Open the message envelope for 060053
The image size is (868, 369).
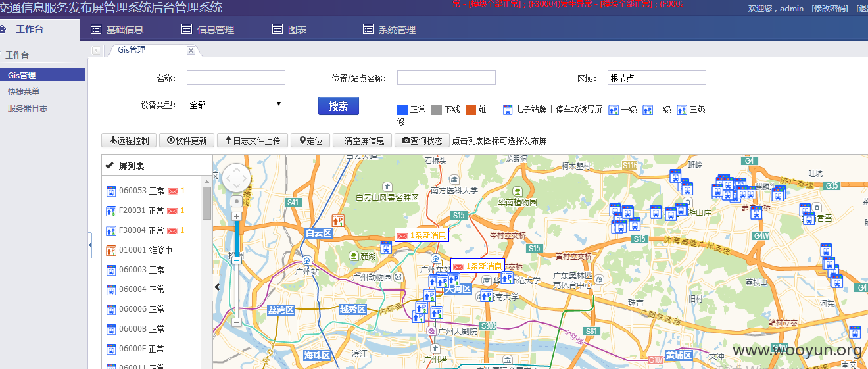pos(173,191)
